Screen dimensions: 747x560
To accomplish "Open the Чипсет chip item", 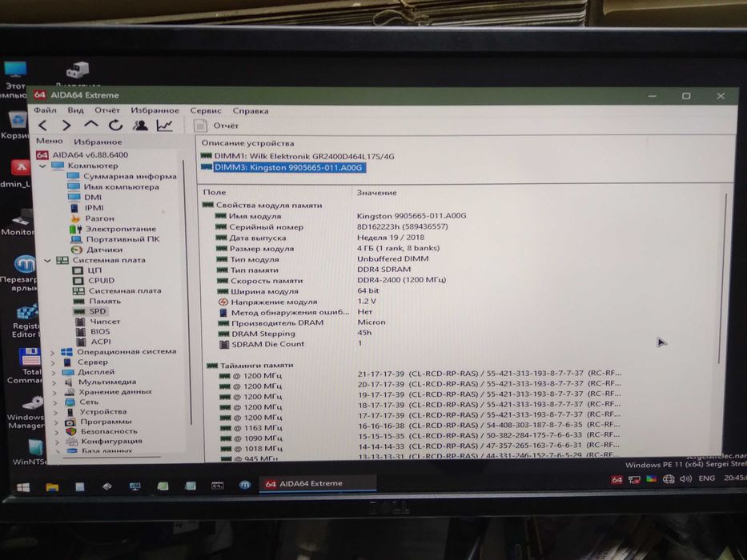I will coord(98,322).
